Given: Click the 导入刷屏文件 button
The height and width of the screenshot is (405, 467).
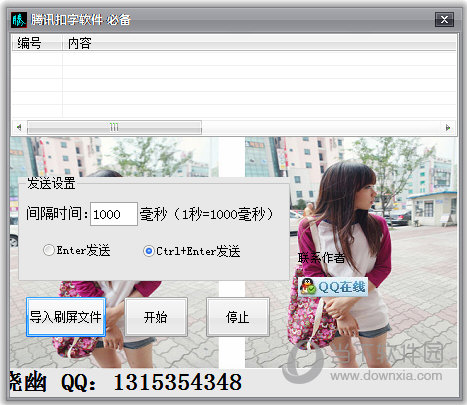Looking at the screenshot, I should point(66,317).
